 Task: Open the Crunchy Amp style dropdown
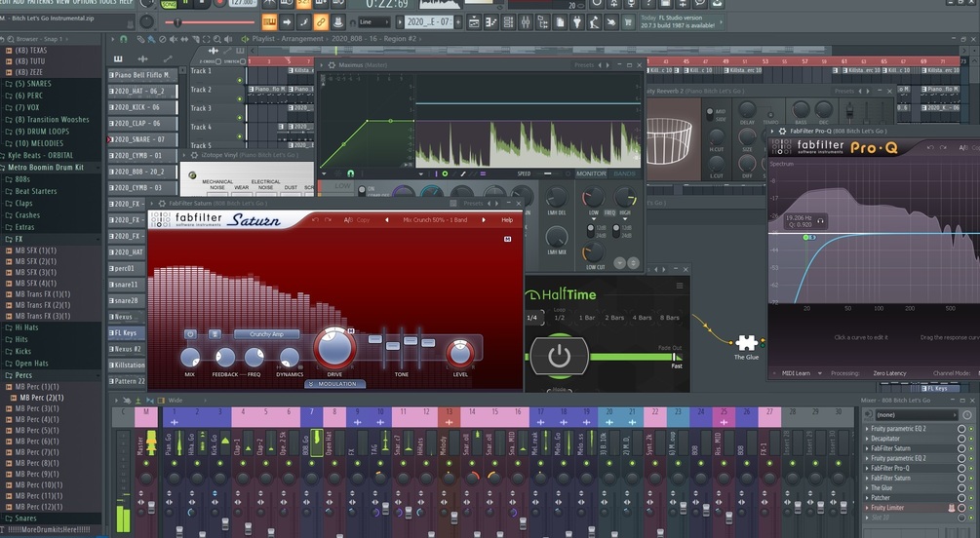click(x=267, y=334)
